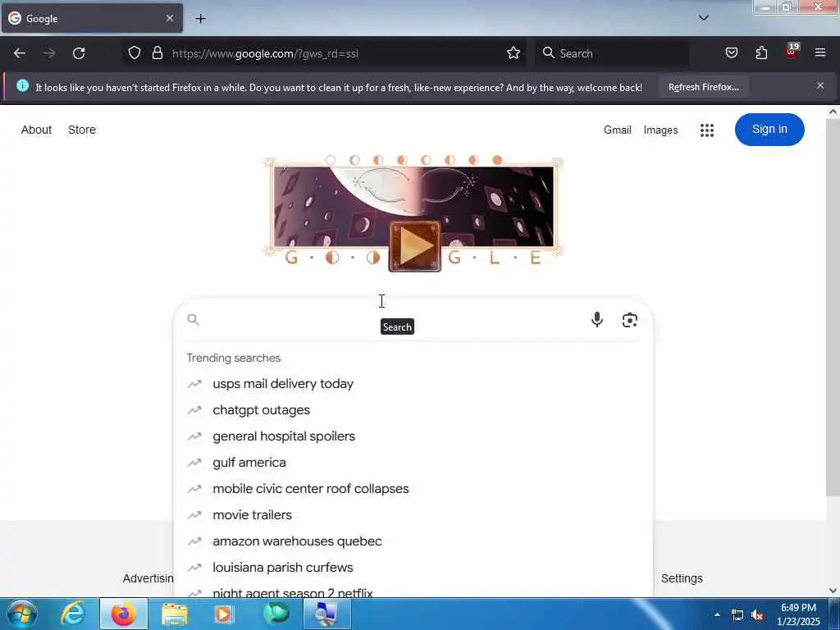Click the notification info icon
840x630 pixels.
(22, 85)
